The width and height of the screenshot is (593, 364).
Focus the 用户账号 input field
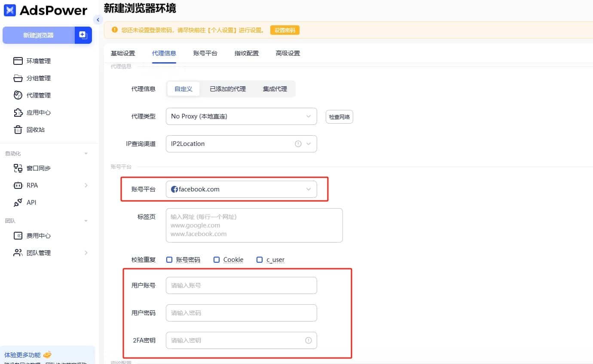pos(241,285)
